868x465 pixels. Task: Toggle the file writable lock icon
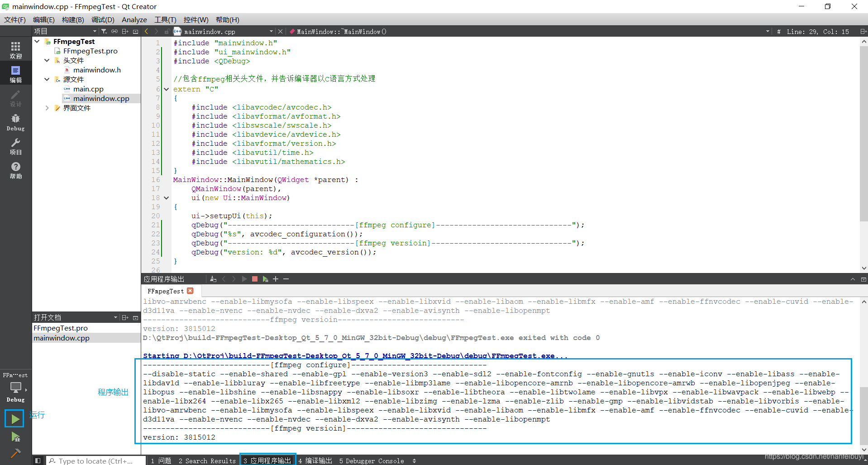[x=167, y=31]
